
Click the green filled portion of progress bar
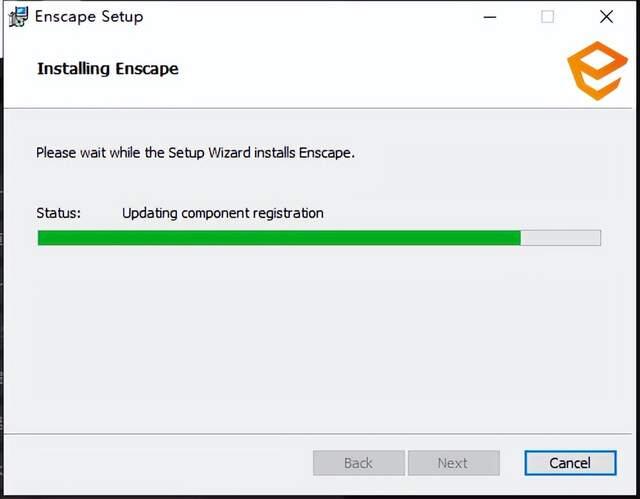point(278,238)
